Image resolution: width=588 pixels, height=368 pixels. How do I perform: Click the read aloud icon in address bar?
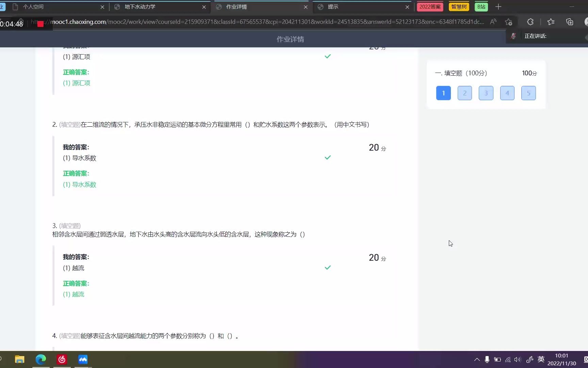493,22
